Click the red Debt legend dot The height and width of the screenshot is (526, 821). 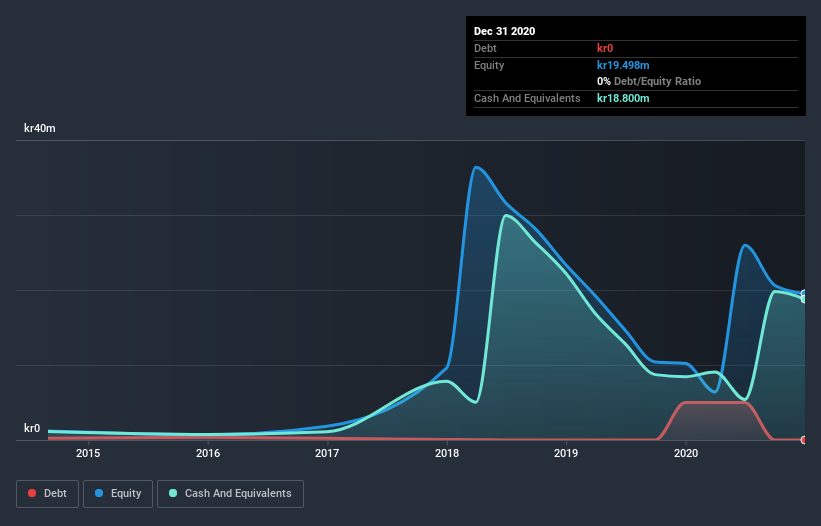pos(32,493)
